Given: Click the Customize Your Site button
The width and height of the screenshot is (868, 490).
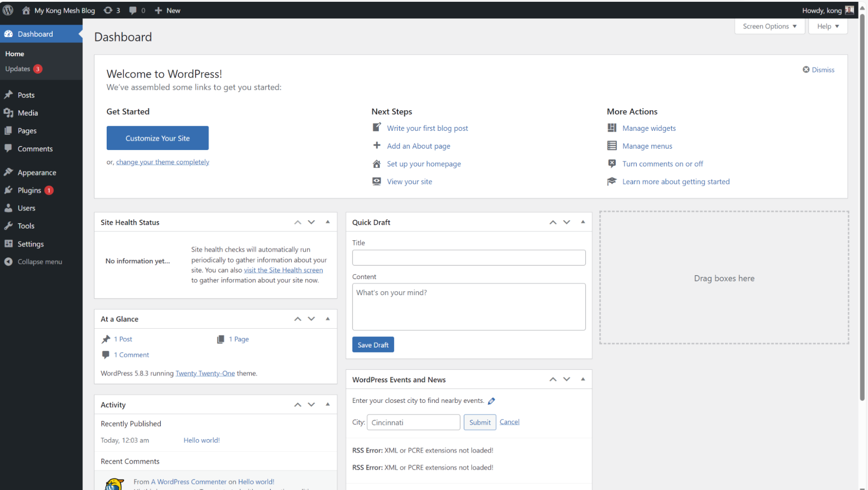Looking at the screenshot, I should coord(158,138).
